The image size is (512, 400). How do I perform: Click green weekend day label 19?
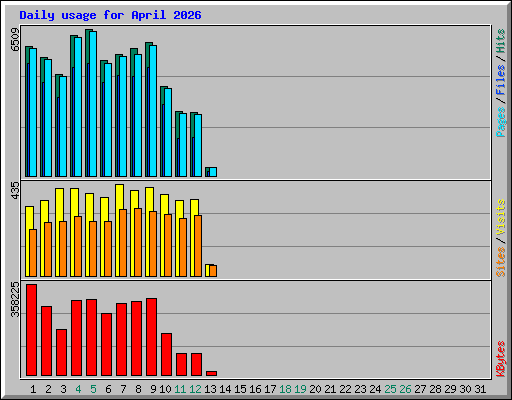pyautogui.click(x=300, y=389)
